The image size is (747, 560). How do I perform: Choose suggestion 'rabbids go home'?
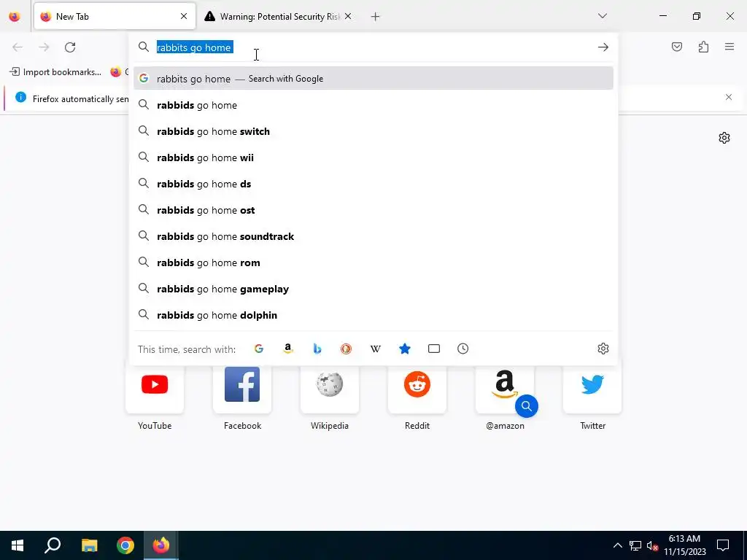(373, 105)
